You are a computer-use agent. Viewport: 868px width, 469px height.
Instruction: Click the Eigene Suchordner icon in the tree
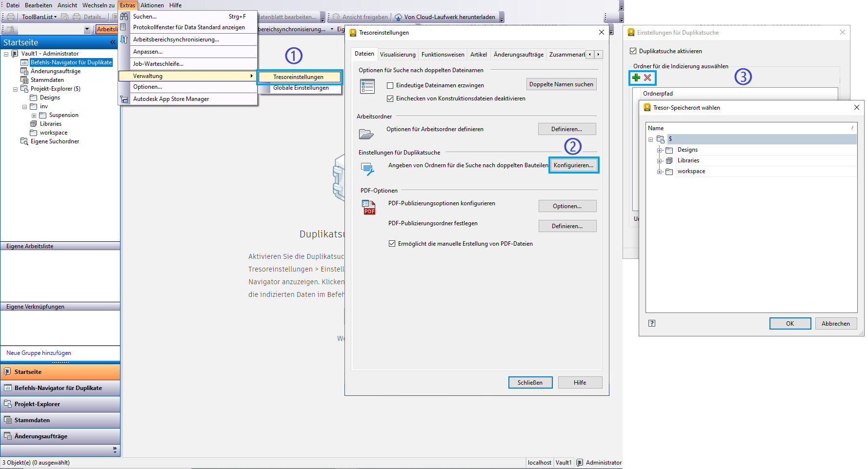click(24, 141)
